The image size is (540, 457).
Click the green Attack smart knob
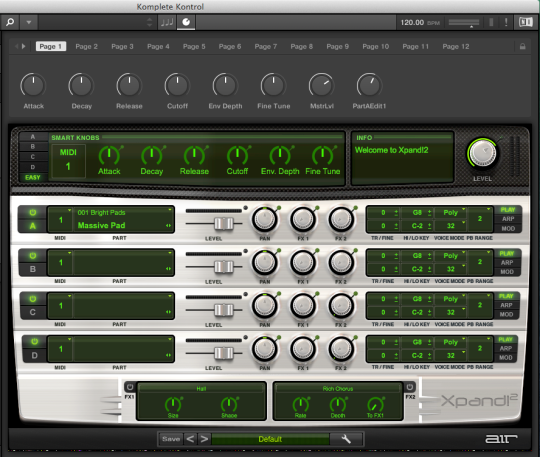tap(109, 155)
